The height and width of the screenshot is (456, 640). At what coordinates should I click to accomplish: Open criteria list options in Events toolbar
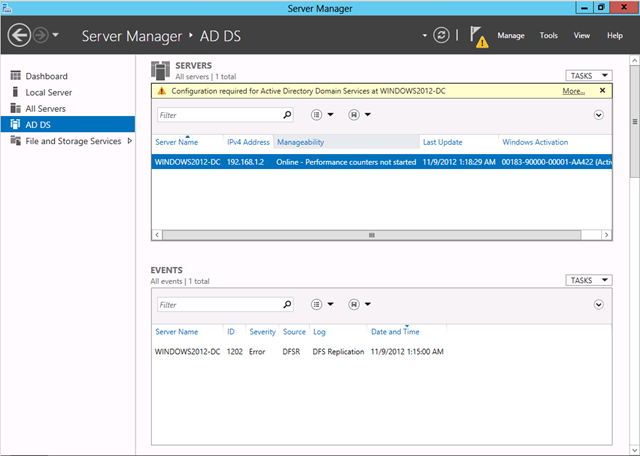(x=316, y=304)
